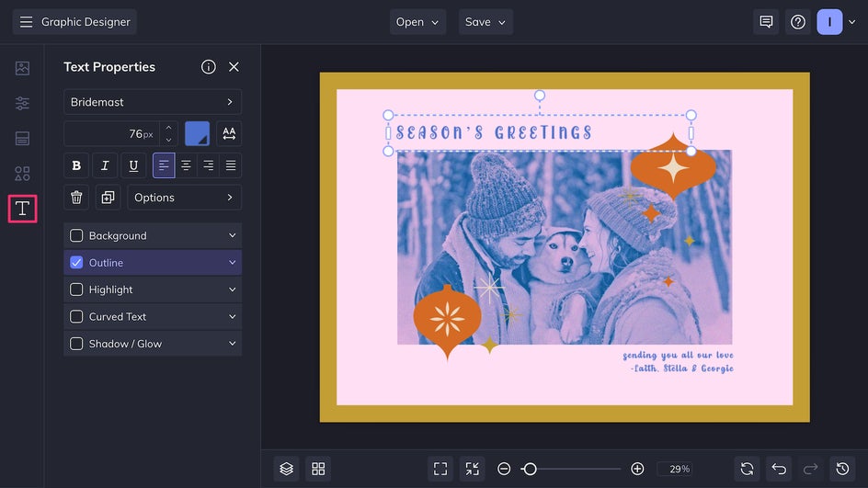Image resolution: width=868 pixels, height=488 pixels.
Task: Fit canvas to screen
Action: (440, 470)
